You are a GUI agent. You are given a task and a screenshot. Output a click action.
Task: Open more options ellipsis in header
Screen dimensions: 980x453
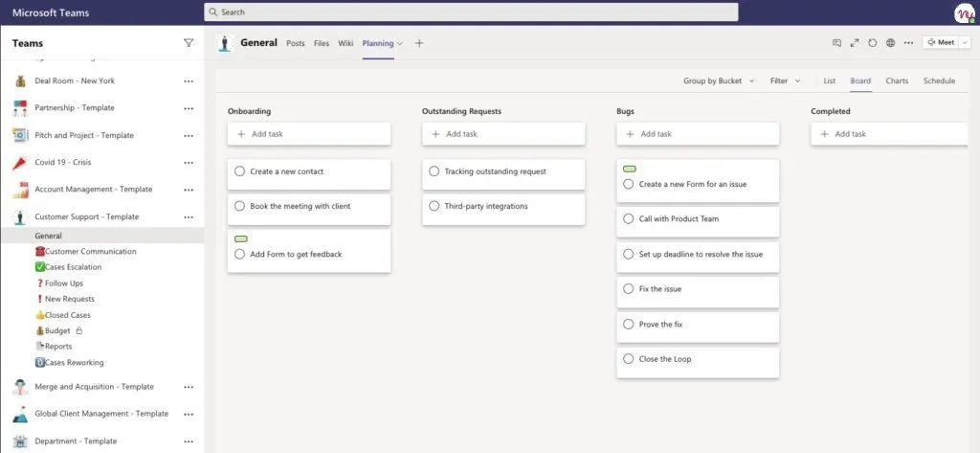(x=908, y=43)
